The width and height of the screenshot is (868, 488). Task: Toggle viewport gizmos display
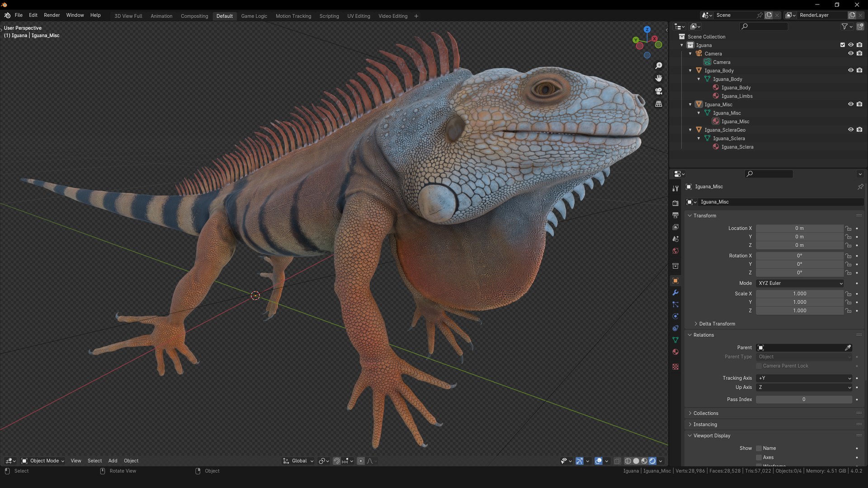(579, 461)
